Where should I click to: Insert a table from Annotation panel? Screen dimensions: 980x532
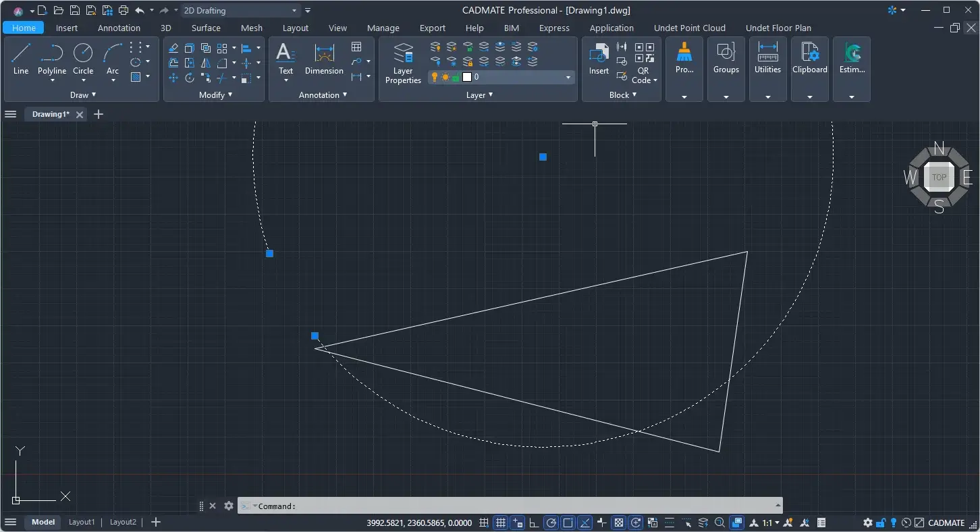[356, 47]
